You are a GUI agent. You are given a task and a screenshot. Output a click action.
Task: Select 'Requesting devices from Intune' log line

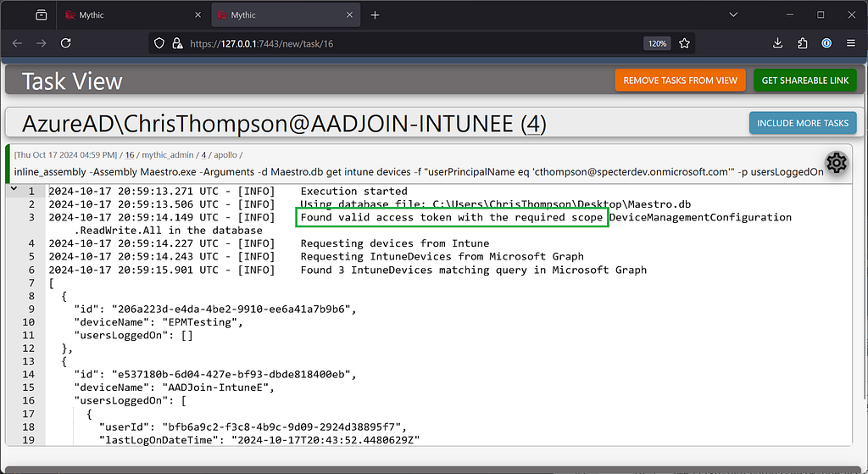coord(395,243)
